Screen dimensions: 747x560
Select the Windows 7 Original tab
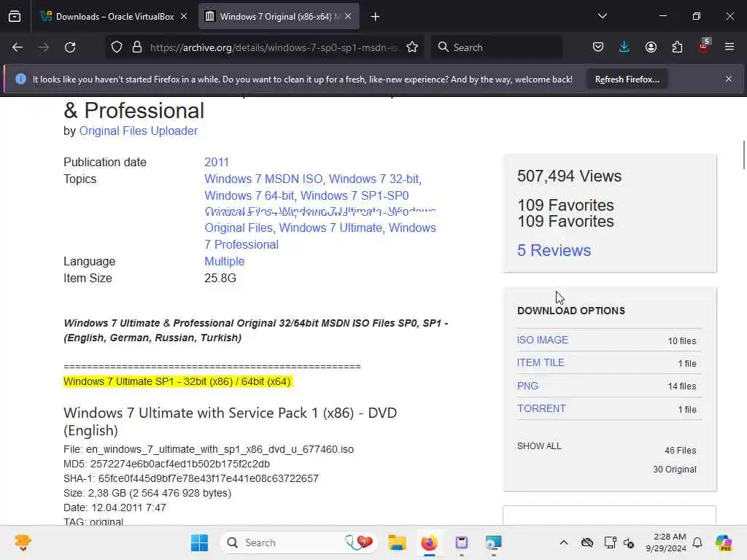point(279,17)
